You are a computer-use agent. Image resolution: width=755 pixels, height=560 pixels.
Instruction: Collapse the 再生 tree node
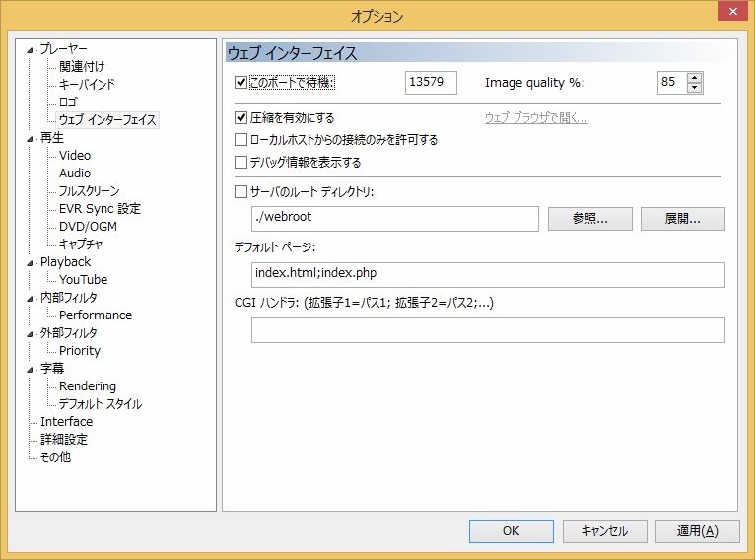point(30,139)
